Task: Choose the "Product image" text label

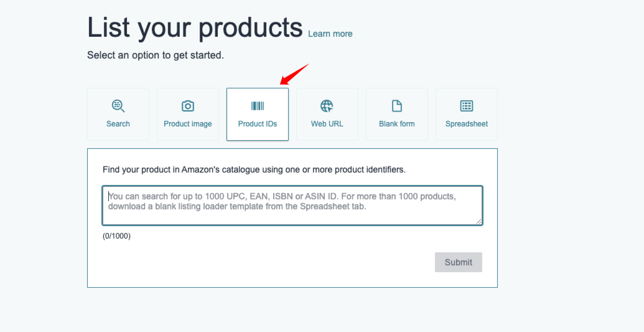Action: [188, 124]
